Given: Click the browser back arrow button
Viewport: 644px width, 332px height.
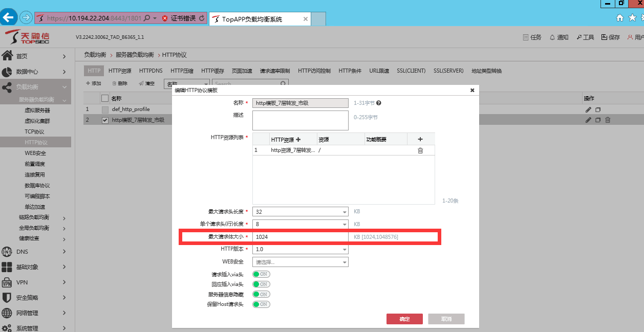Looking at the screenshot, I should tap(9, 17).
